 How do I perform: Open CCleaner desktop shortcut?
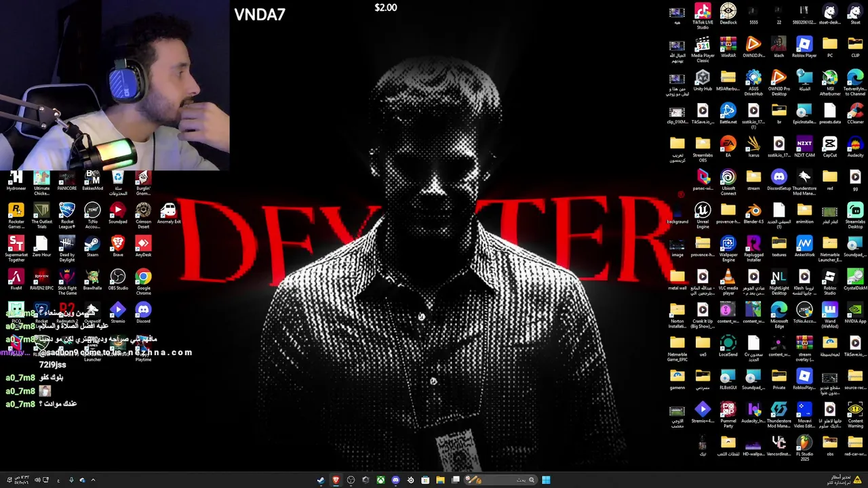pyautogui.click(x=855, y=114)
